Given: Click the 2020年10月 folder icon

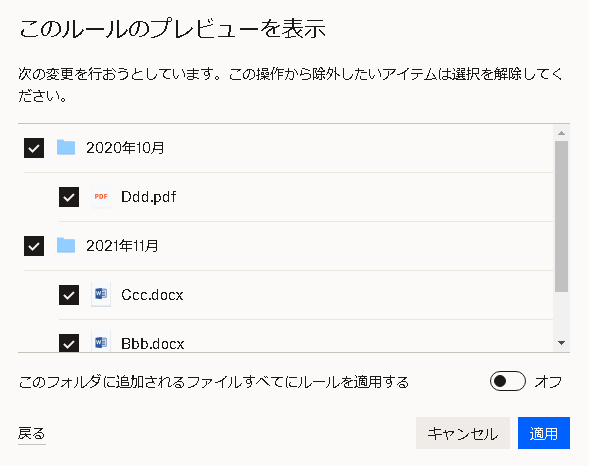Looking at the screenshot, I should pyautogui.click(x=66, y=148).
